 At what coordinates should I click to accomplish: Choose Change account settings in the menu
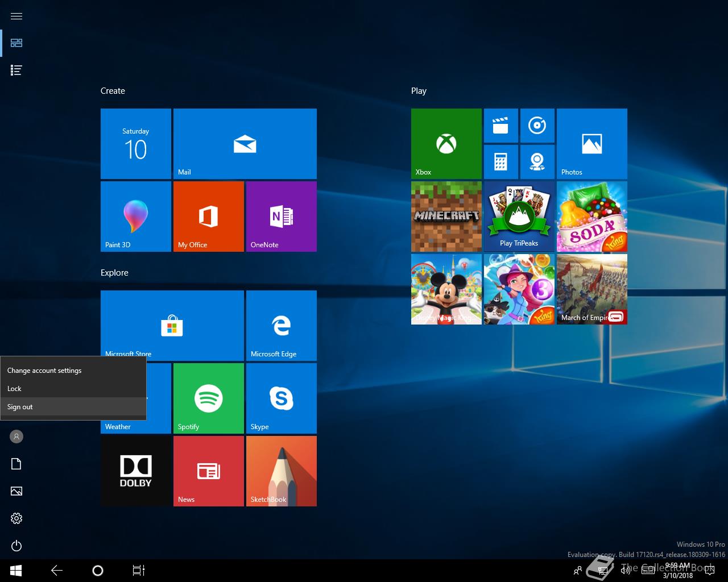[x=73, y=371]
